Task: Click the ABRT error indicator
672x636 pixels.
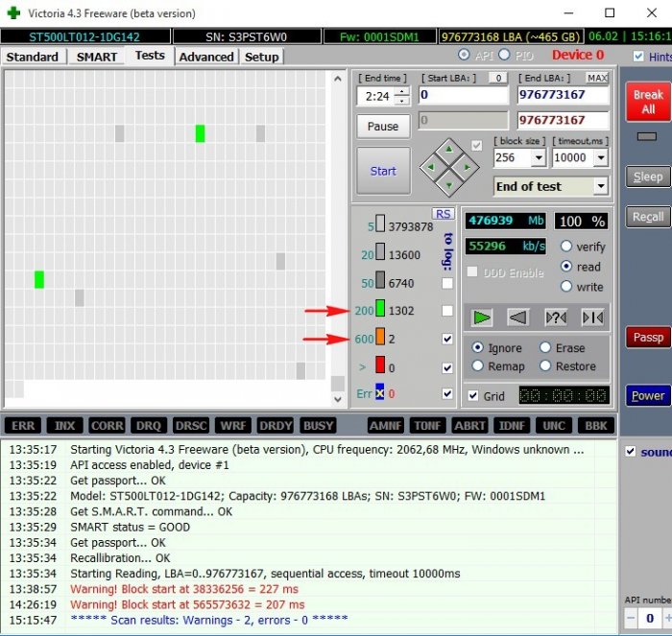Action: pos(469,426)
